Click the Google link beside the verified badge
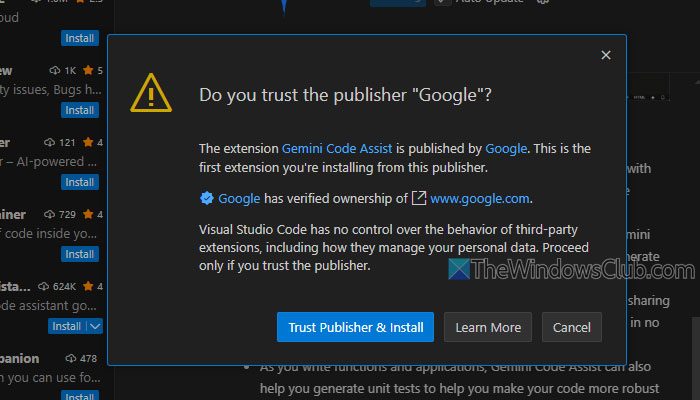The width and height of the screenshot is (700, 400). pyautogui.click(x=239, y=198)
